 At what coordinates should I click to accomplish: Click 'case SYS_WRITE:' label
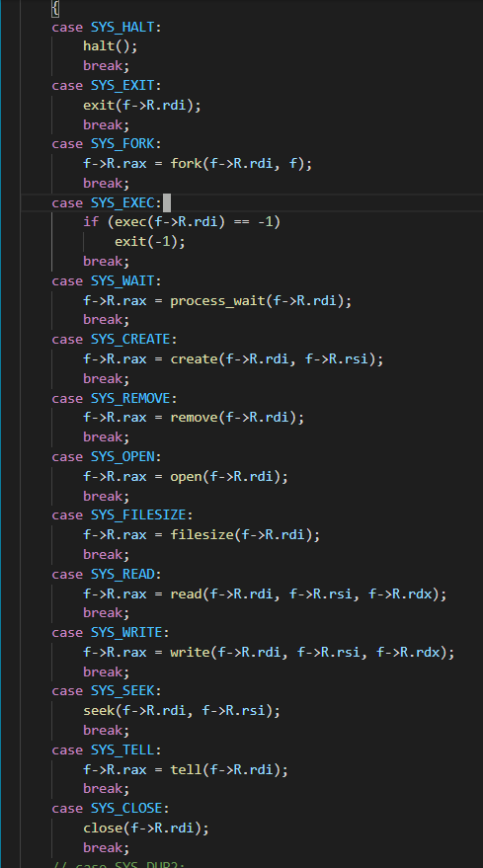(111, 633)
